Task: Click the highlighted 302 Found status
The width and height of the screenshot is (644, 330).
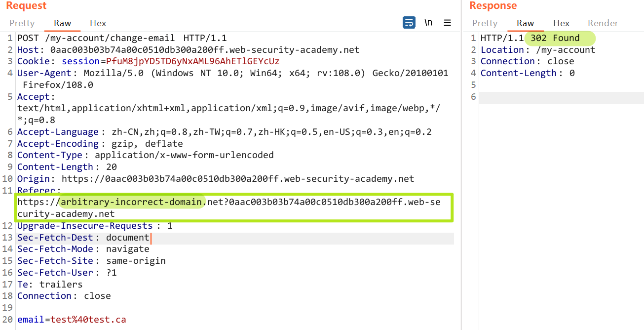Action: [x=555, y=38]
